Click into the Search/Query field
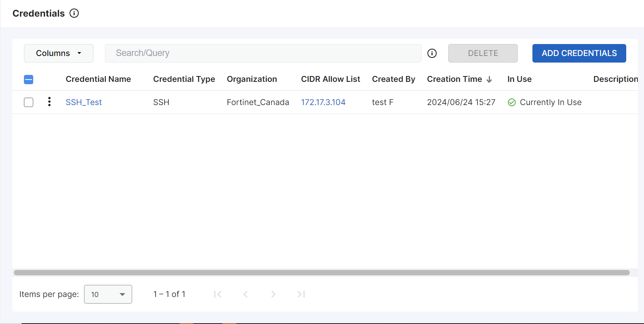Image resolution: width=644 pixels, height=324 pixels. pyautogui.click(x=263, y=53)
